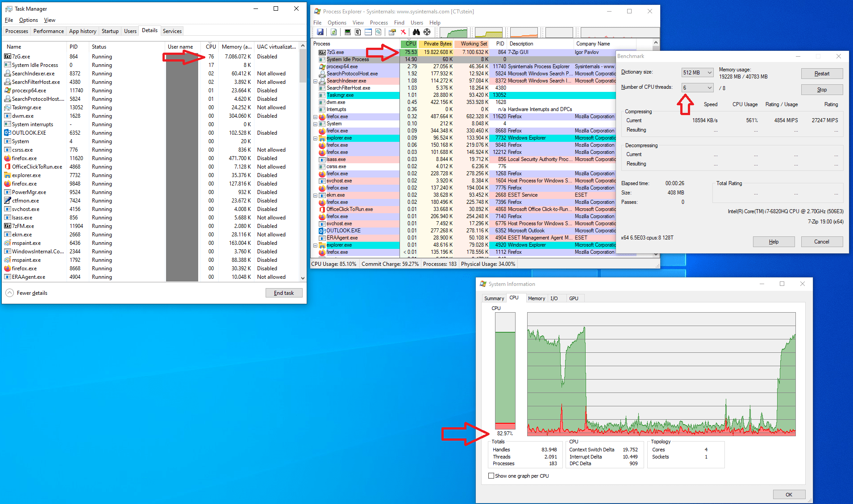Select System Idle Process in Task Manager
853x504 pixels.
point(151,65)
